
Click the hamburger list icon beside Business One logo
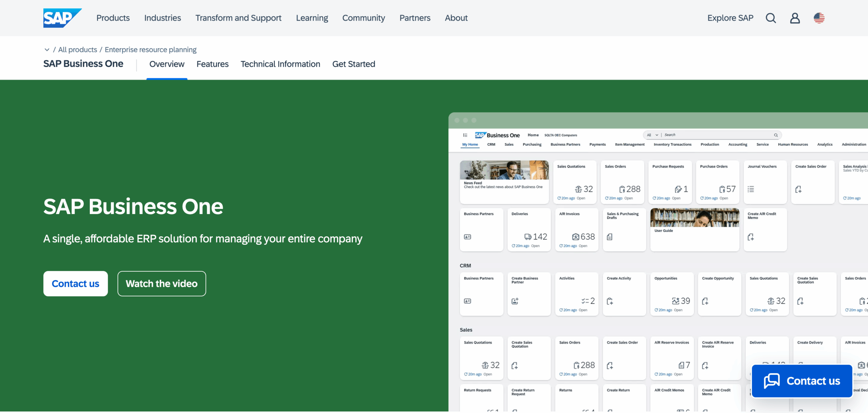[x=465, y=135]
